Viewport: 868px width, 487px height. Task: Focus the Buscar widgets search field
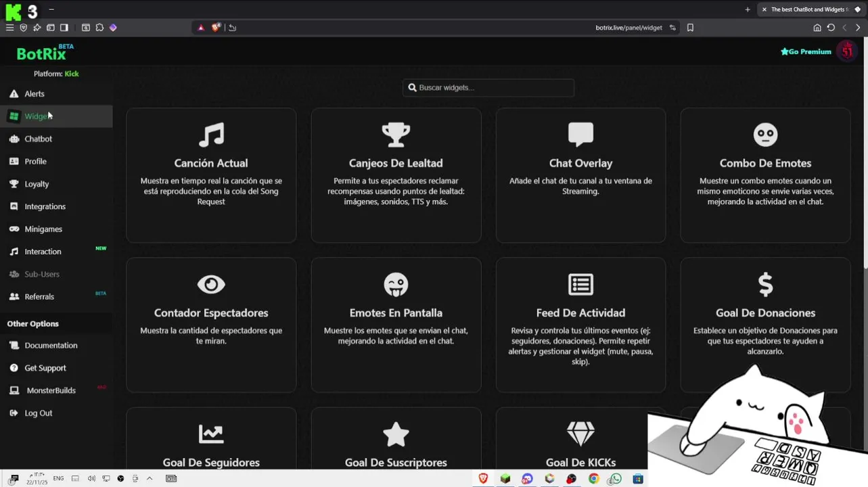(488, 87)
